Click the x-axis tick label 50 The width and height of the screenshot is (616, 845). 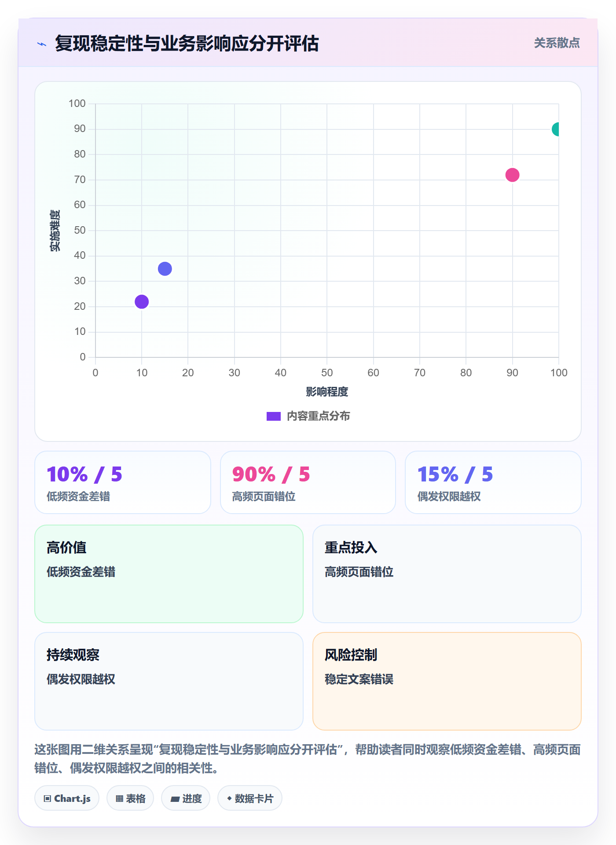(x=327, y=373)
